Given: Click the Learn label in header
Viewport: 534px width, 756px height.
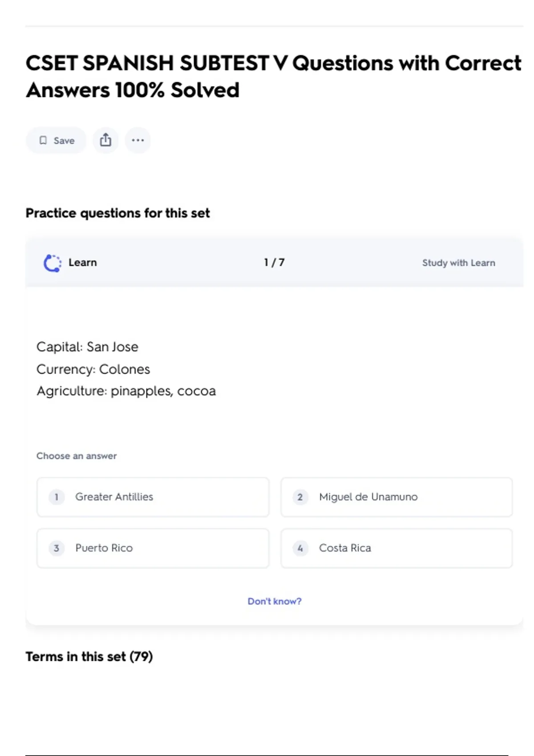Looking at the screenshot, I should [x=82, y=263].
